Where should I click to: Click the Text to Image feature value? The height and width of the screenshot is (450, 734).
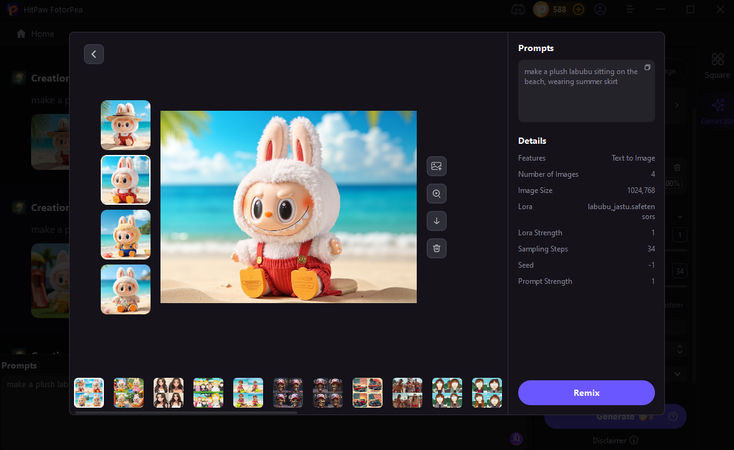(633, 158)
